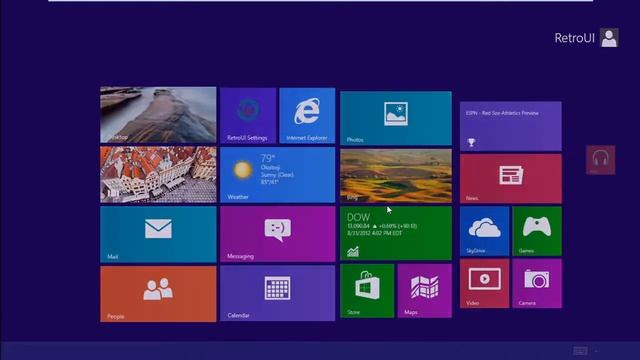Open the Bing landscape tile
This screenshot has width=640, height=360.
(x=396, y=176)
